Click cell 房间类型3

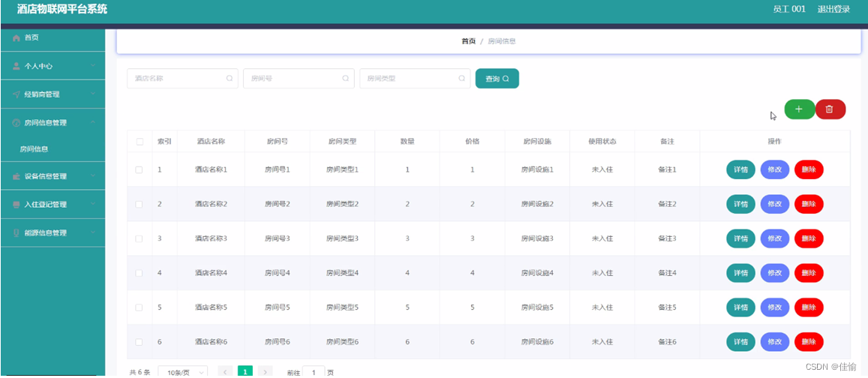[x=342, y=238]
